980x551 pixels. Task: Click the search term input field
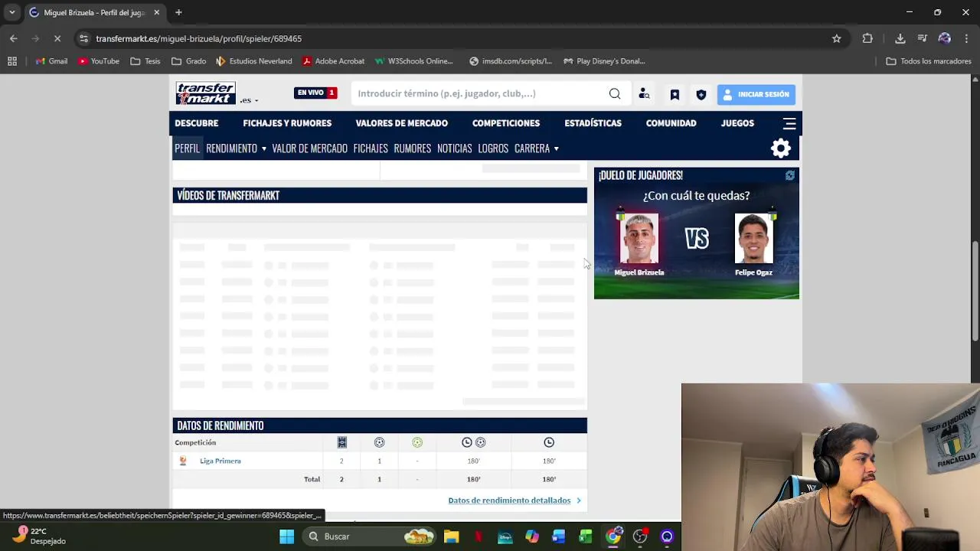click(480, 93)
